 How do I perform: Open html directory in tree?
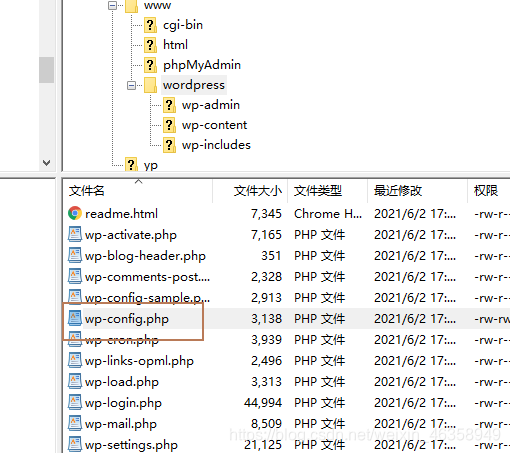tap(175, 45)
